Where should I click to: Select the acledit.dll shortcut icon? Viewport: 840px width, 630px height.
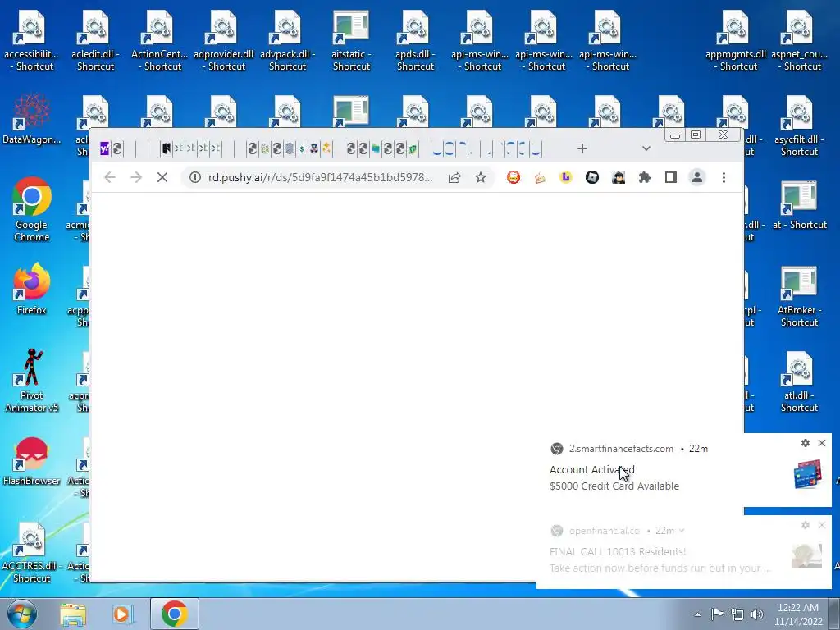(95, 42)
